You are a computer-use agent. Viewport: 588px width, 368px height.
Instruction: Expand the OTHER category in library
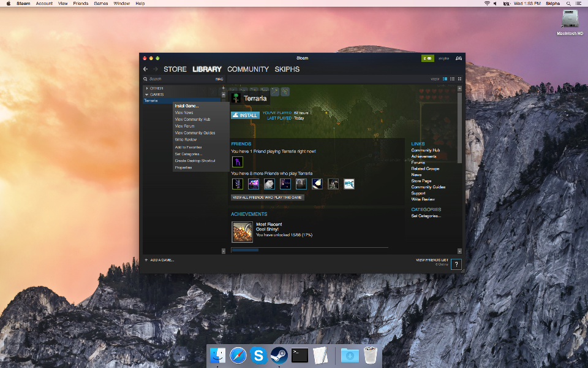point(147,88)
